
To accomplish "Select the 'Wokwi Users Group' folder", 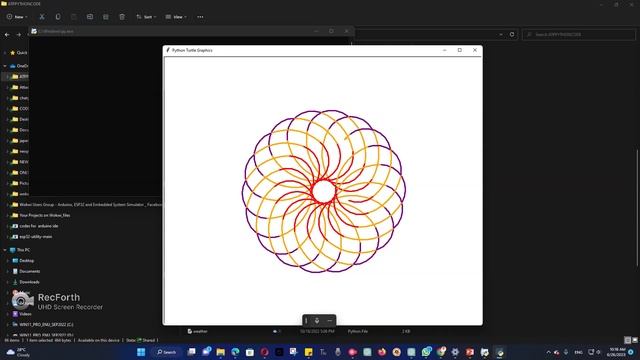I will click(x=86, y=204).
